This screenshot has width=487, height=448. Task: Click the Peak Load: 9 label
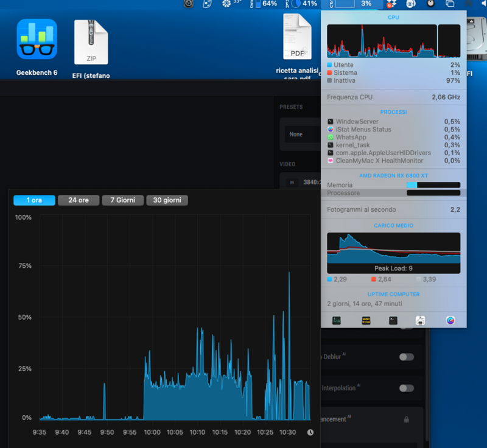coord(393,268)
